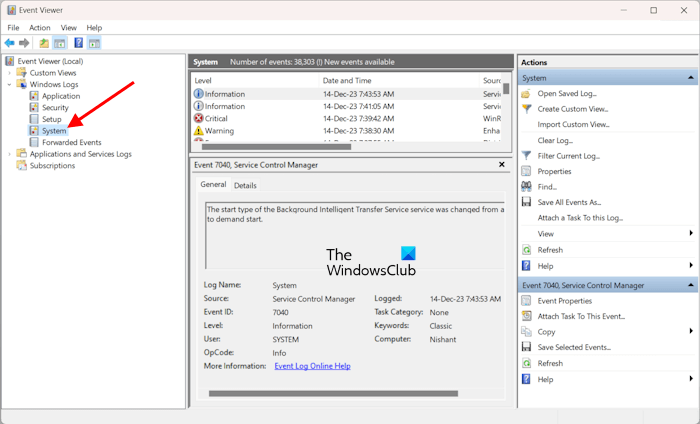Open the Event Log Online Help link
Screen dimensions: 700x424
pos(312,366)
